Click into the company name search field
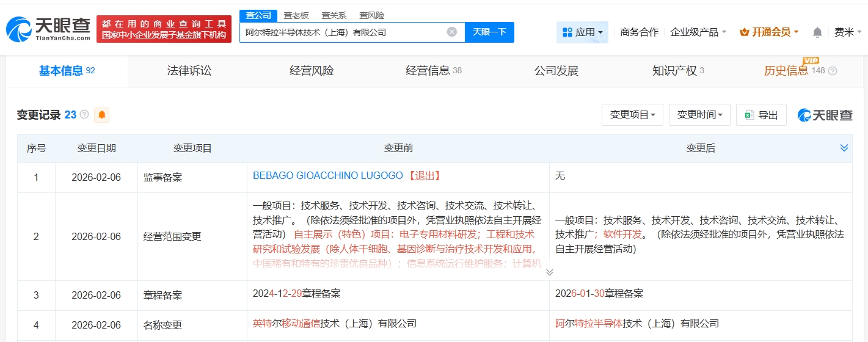Viewport: 868px width, 342px height. coord(342,32)
